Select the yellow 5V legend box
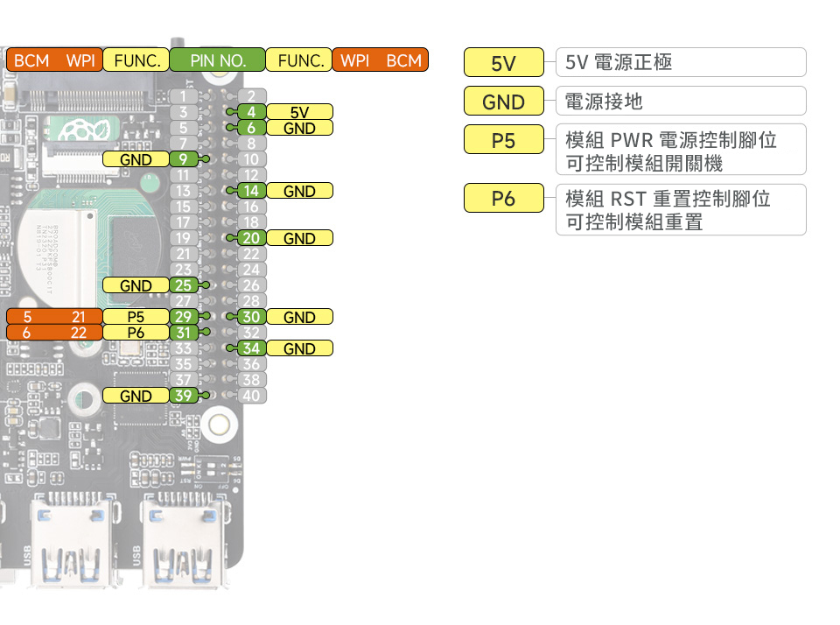840x625 pixels. pyautogui.click(x=504, y=62)
